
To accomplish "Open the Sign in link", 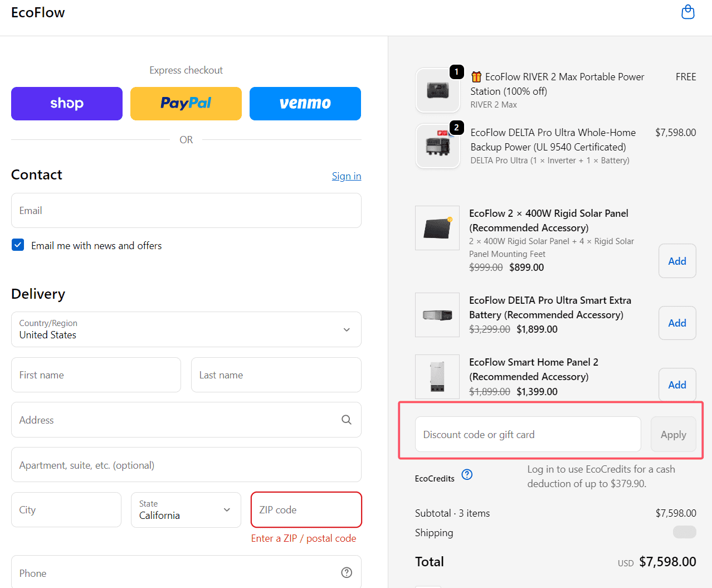I will coord(347,176).
